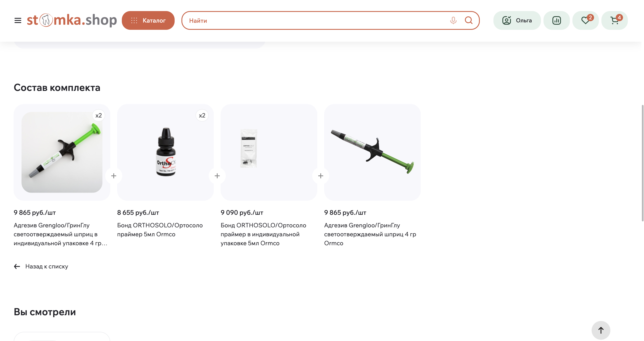Open Бонд ORTHOSOLO праймер 5мл Ormco link

tap(160, 230)
